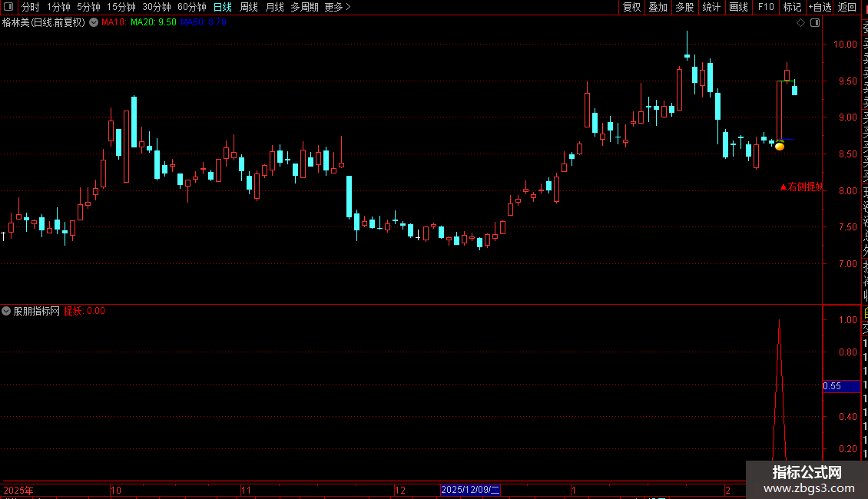Switch to 15分钟 period
Image resolution: width=868 pixels, height=499 pixels.
coord(121,7)
